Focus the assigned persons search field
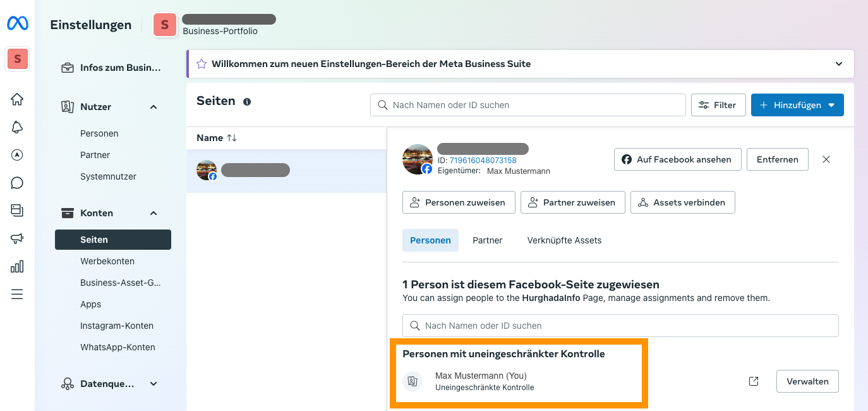 620,326
